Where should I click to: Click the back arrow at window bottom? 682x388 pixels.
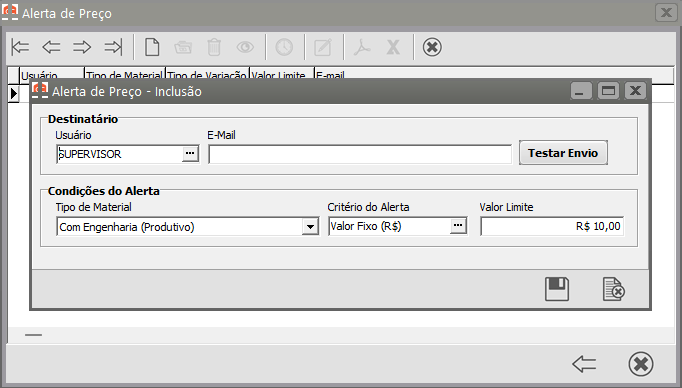[584, 364]
